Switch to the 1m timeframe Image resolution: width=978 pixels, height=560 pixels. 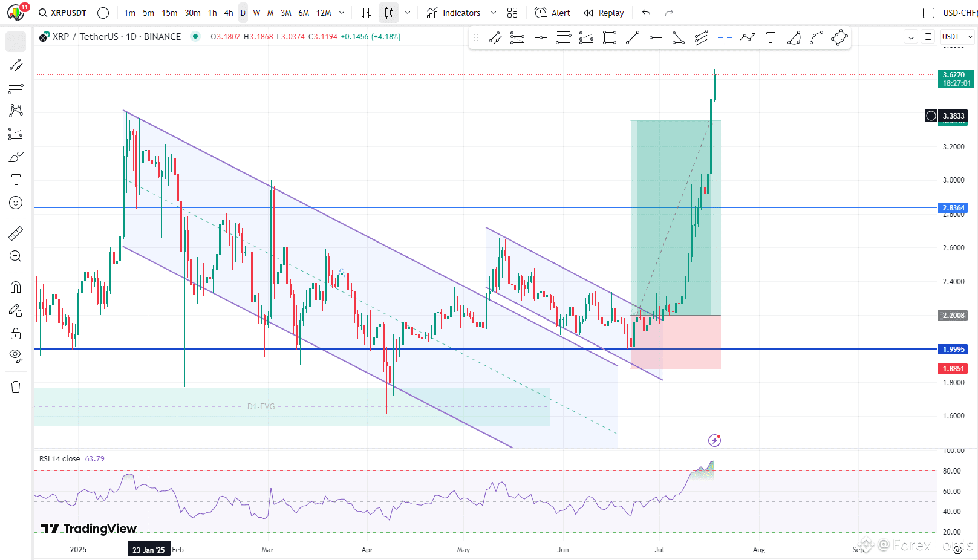pos(130,13)
